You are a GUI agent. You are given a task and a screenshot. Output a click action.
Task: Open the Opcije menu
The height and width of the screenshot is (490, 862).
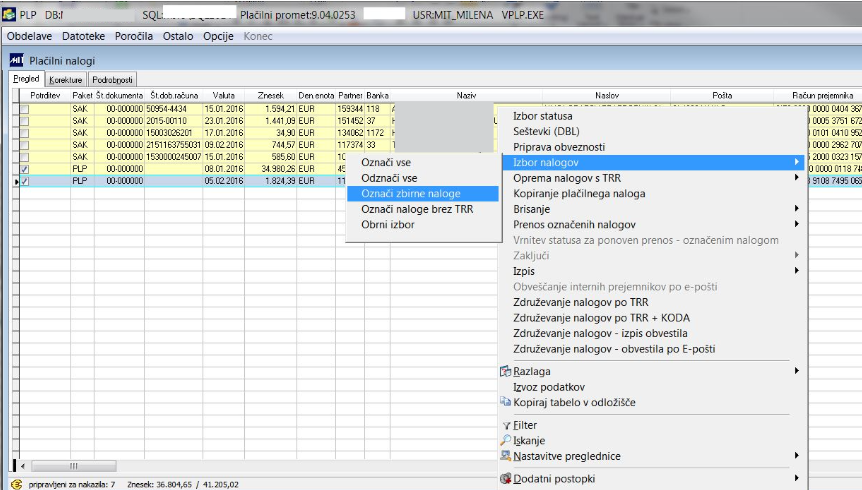pyautogui.click(x=218, y=36)
